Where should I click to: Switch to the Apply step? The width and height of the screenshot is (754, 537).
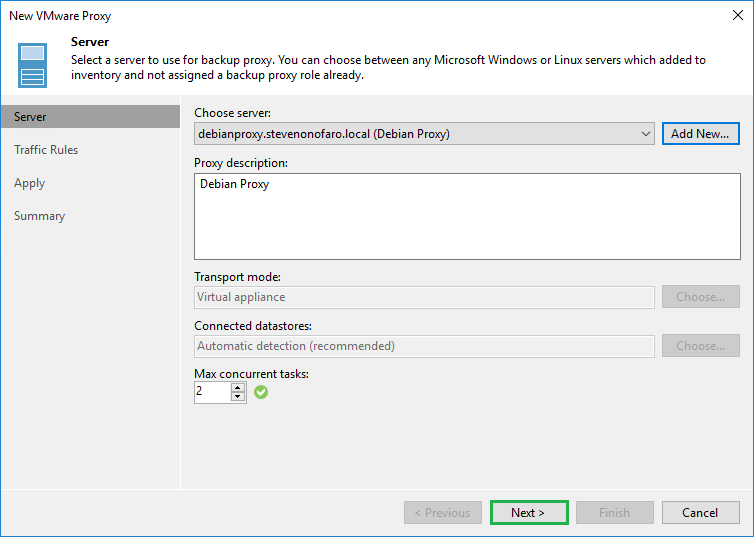[x=30, y=183]
